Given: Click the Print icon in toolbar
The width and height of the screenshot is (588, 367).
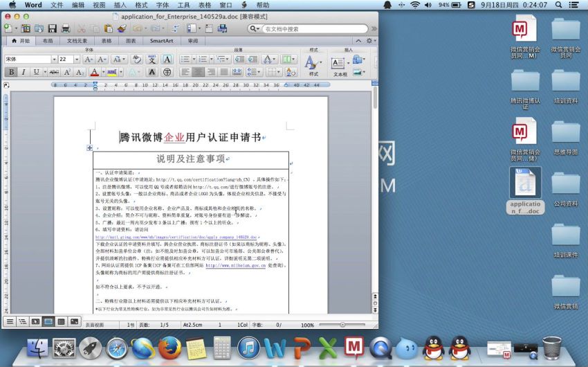Looking at the screenshot, I should pos(66,28).
